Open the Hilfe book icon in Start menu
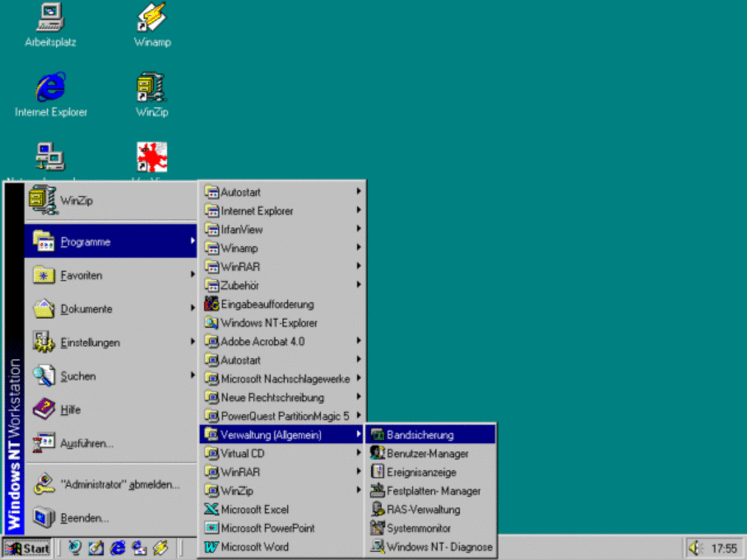Image resolution: width=747 pixels, height=560 pixels. (111, 409)
